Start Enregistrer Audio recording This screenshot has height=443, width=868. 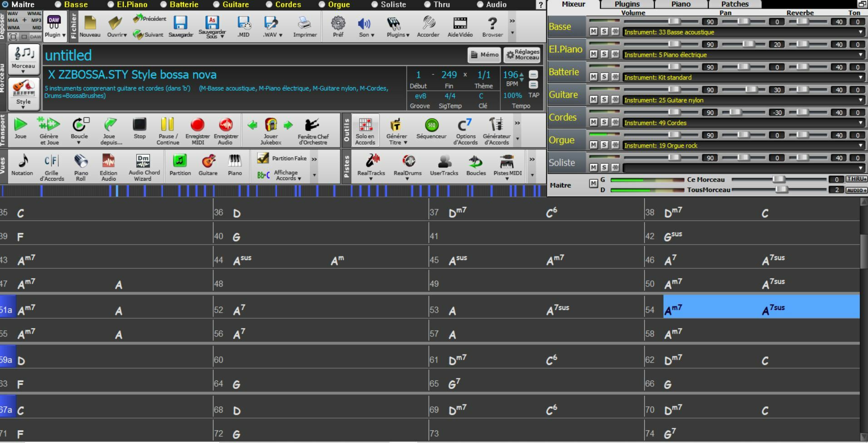tap(226, 130)
